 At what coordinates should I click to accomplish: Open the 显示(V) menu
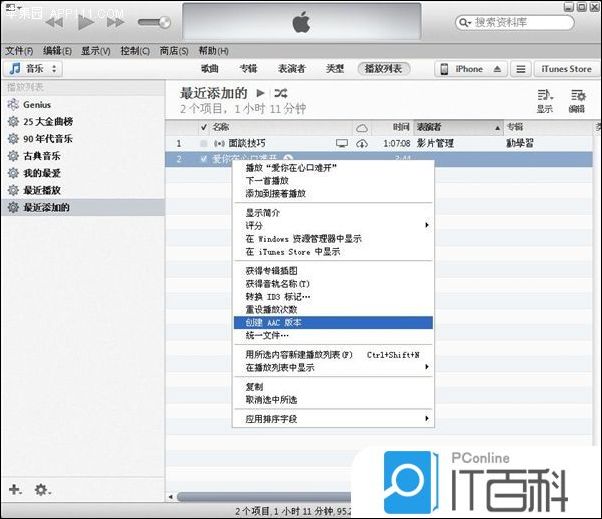[96, 51]
